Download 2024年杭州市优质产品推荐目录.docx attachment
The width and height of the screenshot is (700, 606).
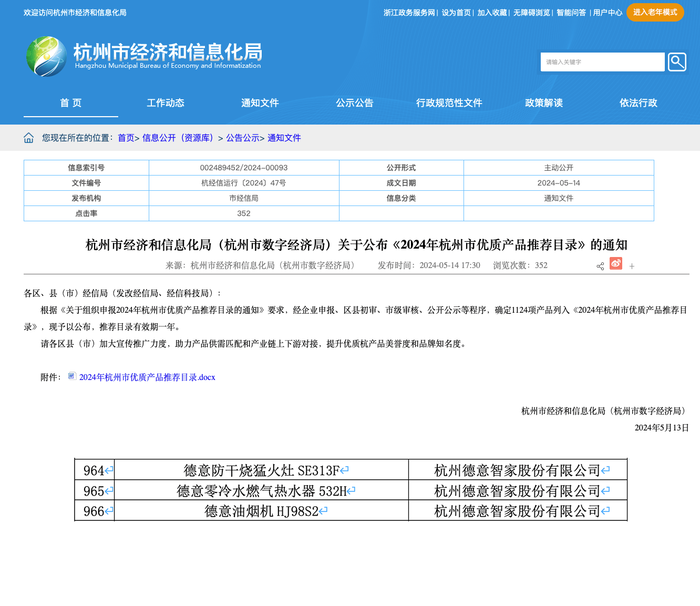[x=147, y=377]
